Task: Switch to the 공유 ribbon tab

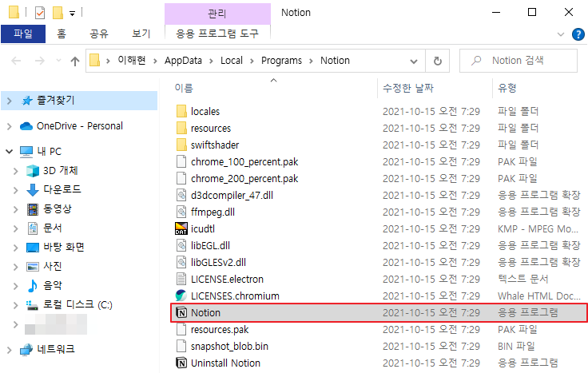Action: point(99,34)
